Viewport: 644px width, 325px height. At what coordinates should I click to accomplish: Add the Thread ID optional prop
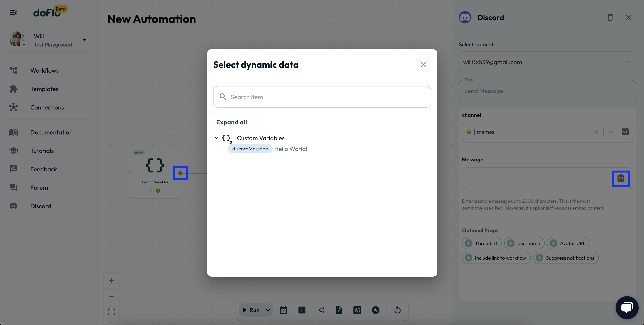482,243
